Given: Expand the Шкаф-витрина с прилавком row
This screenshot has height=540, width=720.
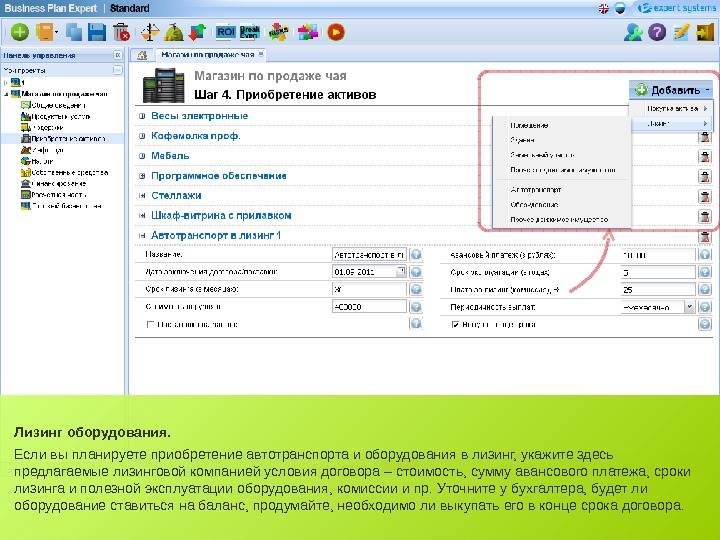Looking at the screenshot, I should click(x=142, y=216).
